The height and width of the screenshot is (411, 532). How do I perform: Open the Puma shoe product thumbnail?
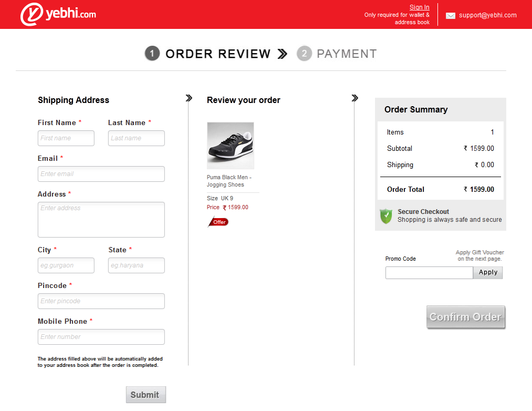[x=231, y=146]
